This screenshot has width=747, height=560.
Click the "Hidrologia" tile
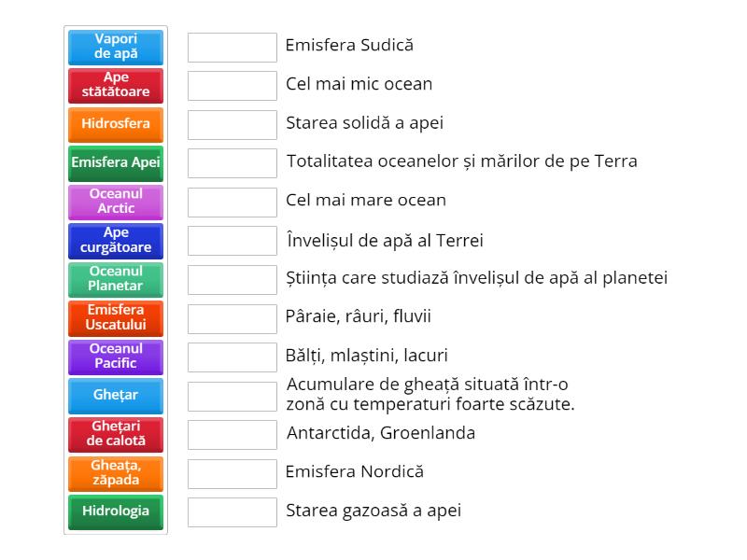point(115,511)
